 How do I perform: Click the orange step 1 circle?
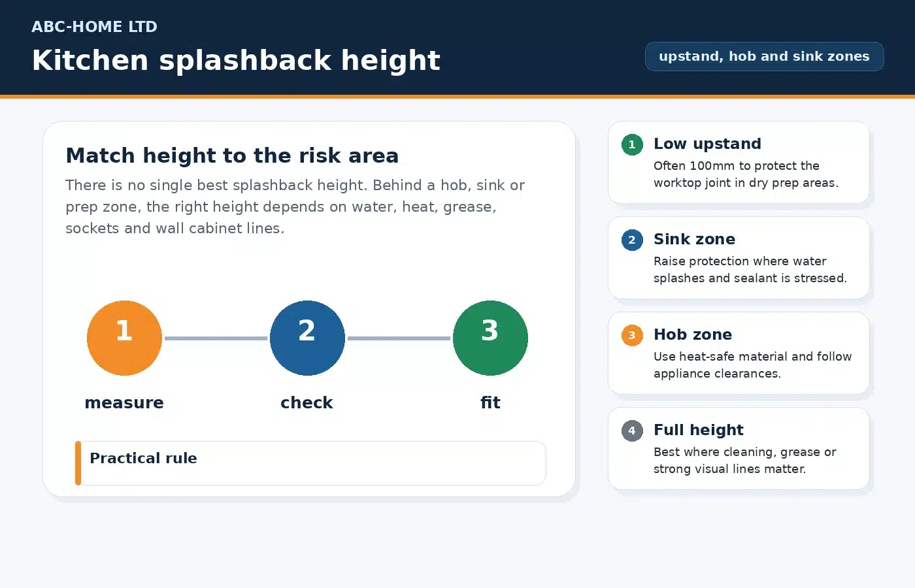click(x=124, y=338)
